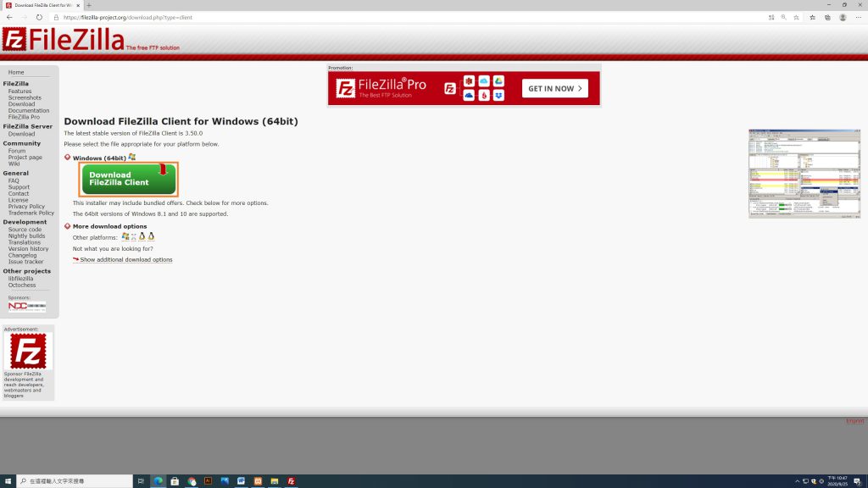Screen dimensions: 868x488
Task: Open the Collections icon in toolbar
Action: (827, 17)
